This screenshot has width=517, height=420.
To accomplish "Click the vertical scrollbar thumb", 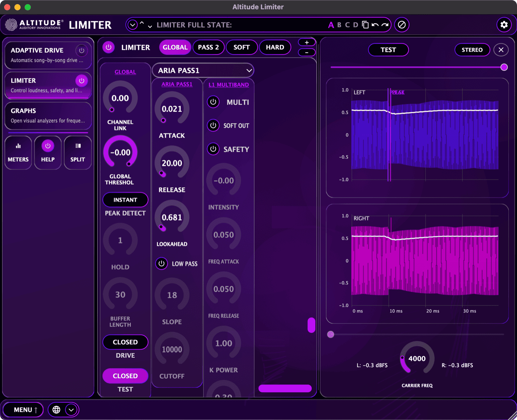I will pos(311,325).
